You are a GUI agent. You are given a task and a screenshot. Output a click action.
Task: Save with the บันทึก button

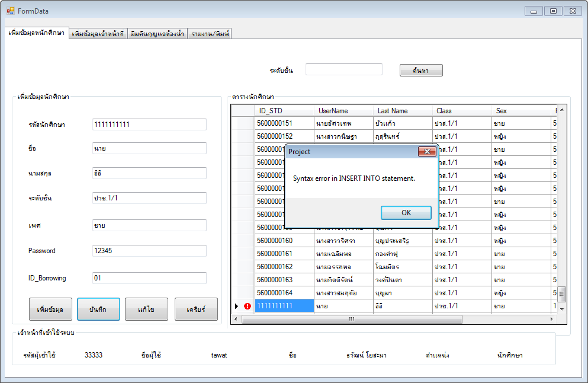98,309
